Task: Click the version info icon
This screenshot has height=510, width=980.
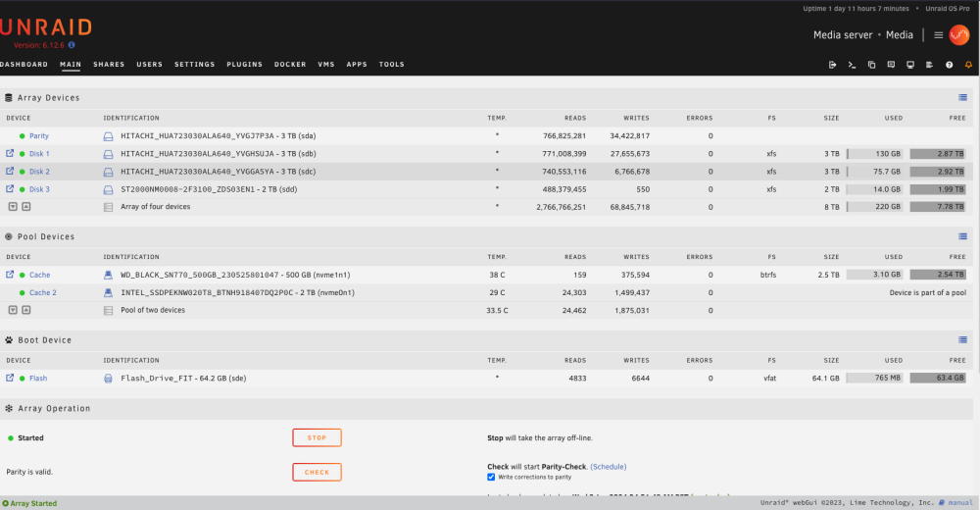Action: (x=72, y=45)
